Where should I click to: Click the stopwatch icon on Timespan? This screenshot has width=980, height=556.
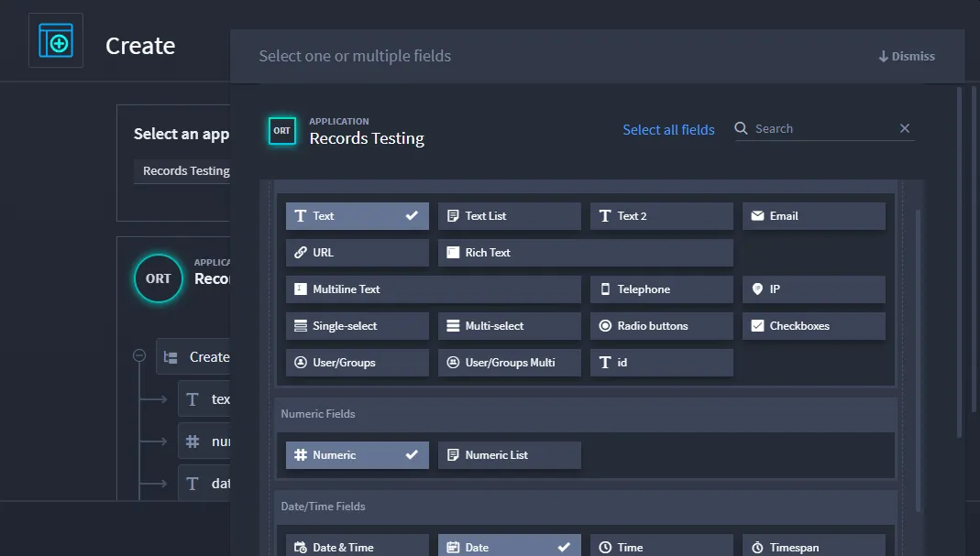coord(757,547)
